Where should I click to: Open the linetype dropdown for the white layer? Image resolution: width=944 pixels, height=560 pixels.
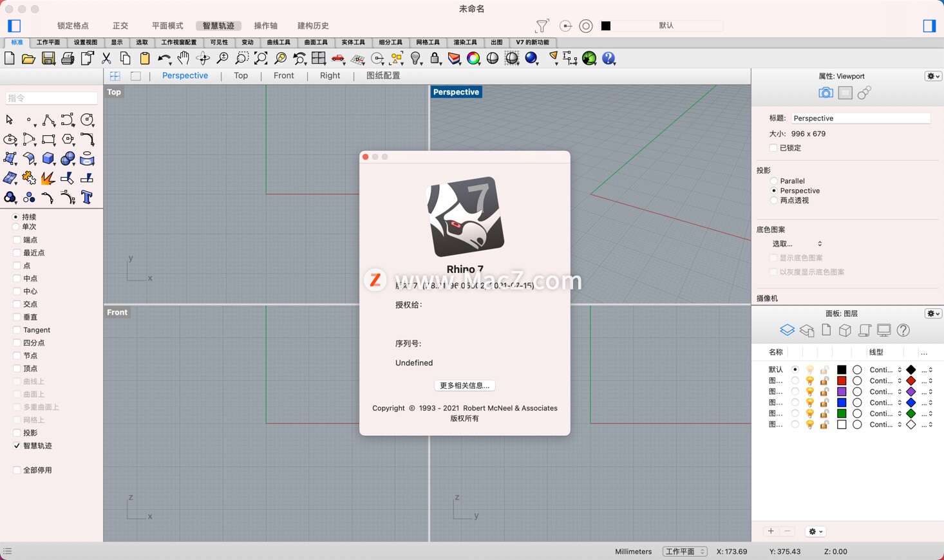point(885,425)
